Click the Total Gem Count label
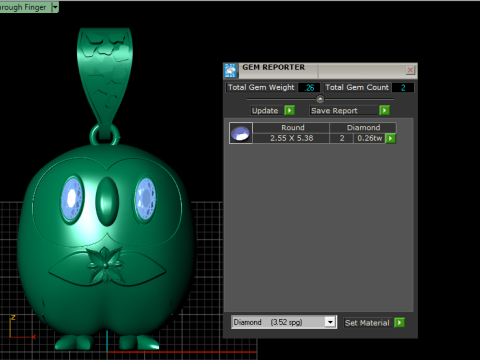The image size is (480, 360). pyautogui.click(x=357, y=87)
